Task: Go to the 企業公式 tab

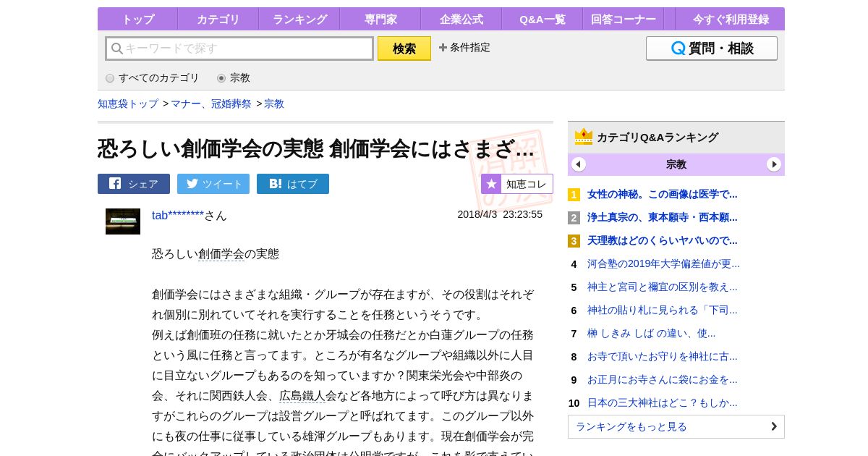Action: point(461,20)
